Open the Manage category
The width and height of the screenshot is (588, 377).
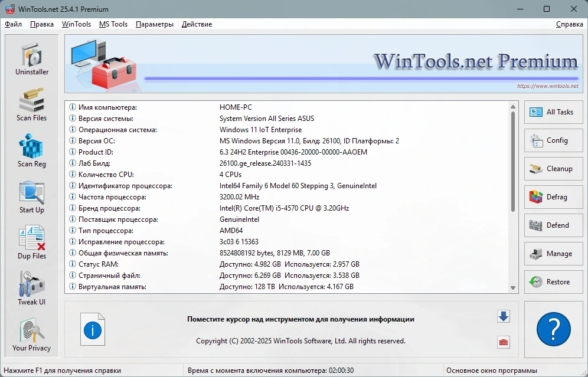(x=554, y=254)
